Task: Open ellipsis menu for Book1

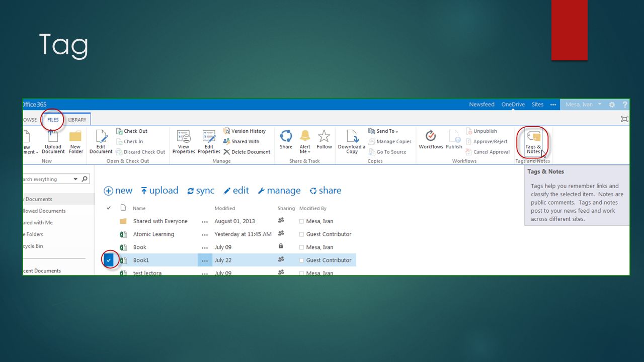Action: click(205, 260)
